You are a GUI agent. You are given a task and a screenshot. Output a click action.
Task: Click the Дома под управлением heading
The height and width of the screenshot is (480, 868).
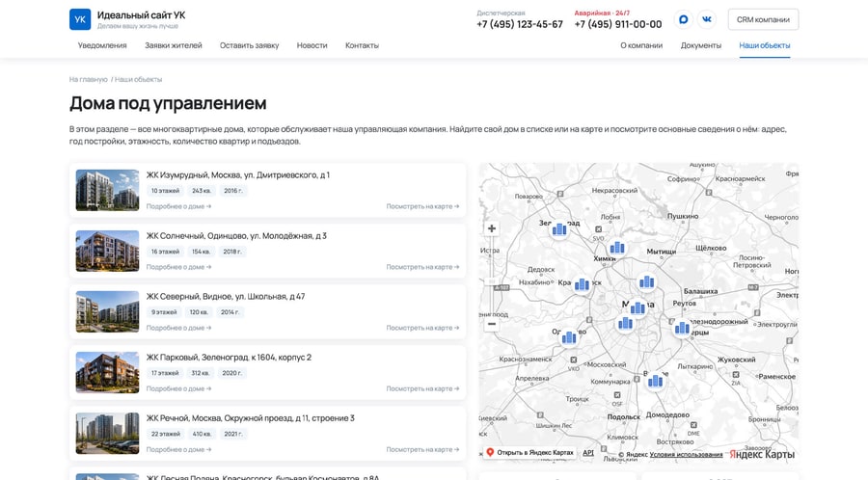coord(168,103)
